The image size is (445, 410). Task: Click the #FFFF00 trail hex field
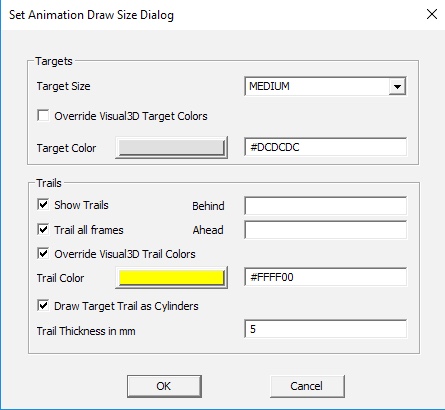pyautogui.click(x=325, y=277)
